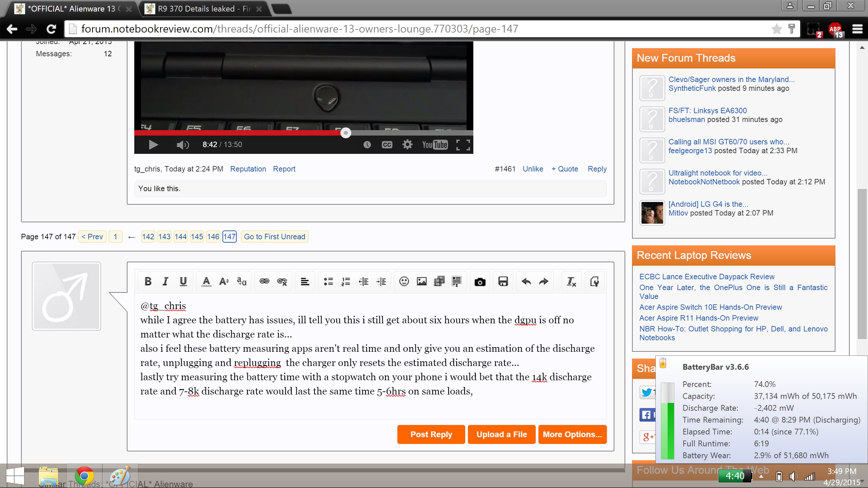Click the camera icon in editor toolbar
The height and width of the screenshot is (488, 868).
point(480,282)
